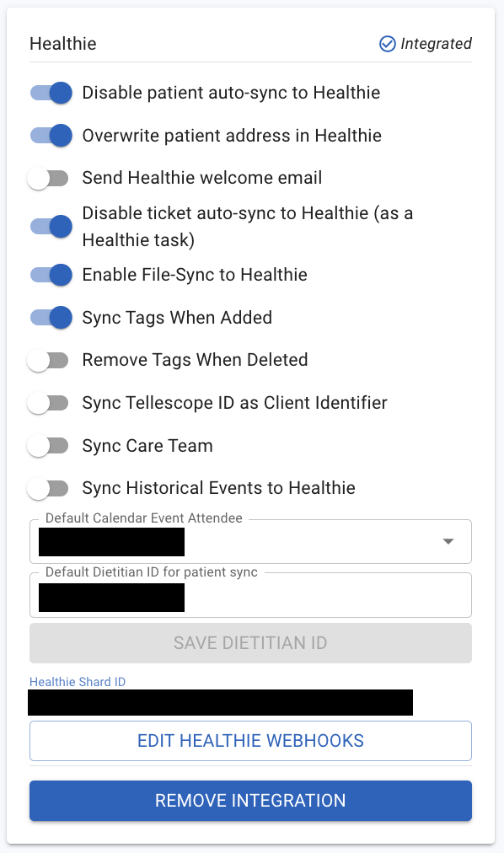Enable Remove Tags When Deleted switch
This screenshot has height=853, width=504.
point(48,360)
